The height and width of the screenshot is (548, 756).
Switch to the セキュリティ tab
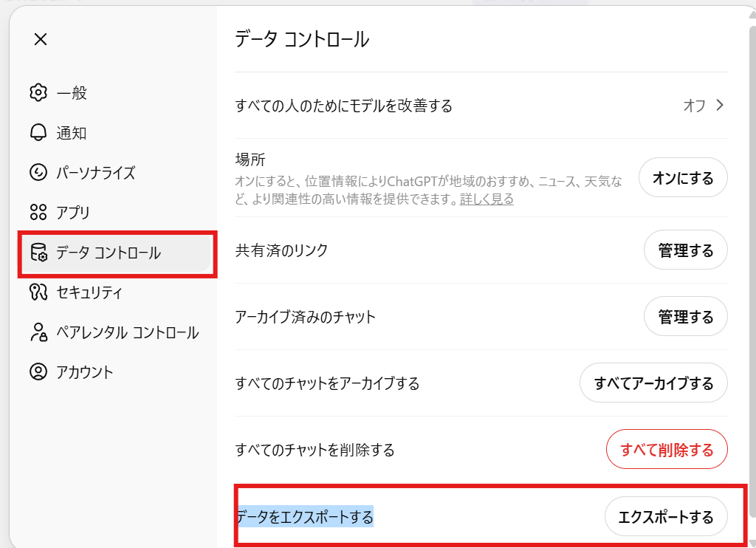click(89, 292)
